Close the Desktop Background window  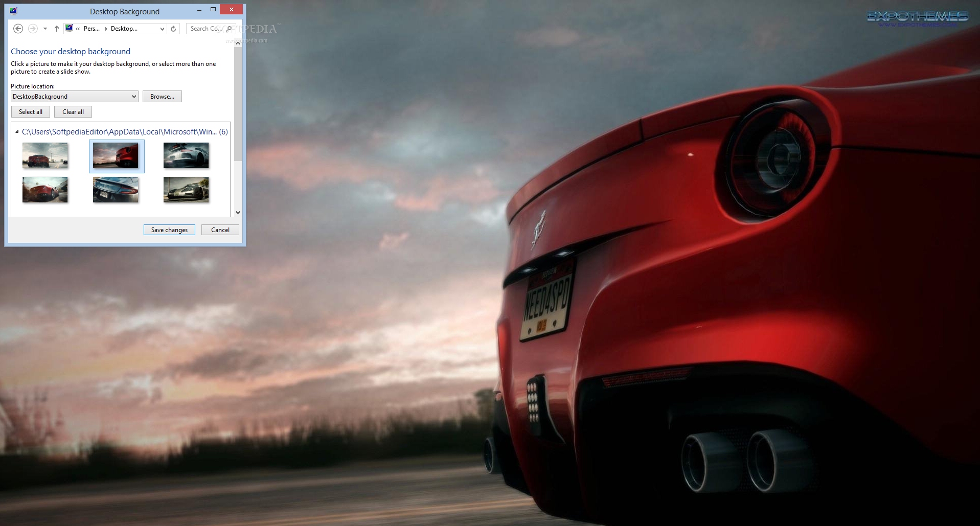(x=232, y=9)
